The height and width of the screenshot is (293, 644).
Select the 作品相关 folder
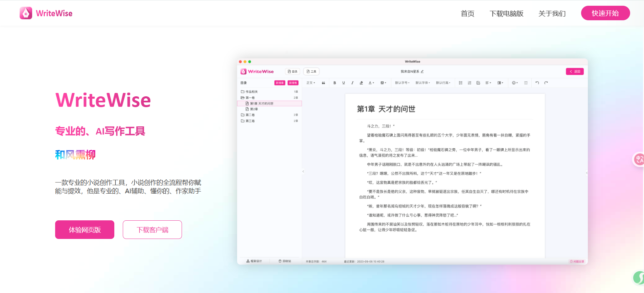(269, 92)
